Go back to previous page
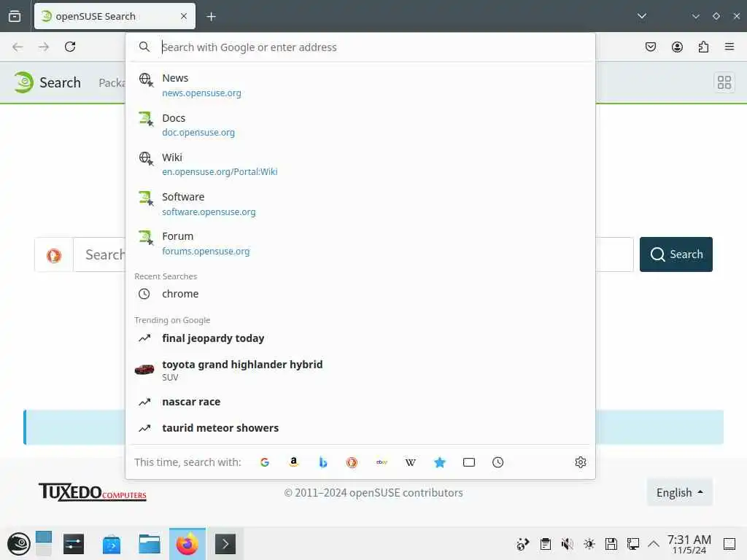The width and height of the screenshot is (747, 560). (x=18, y=47)
